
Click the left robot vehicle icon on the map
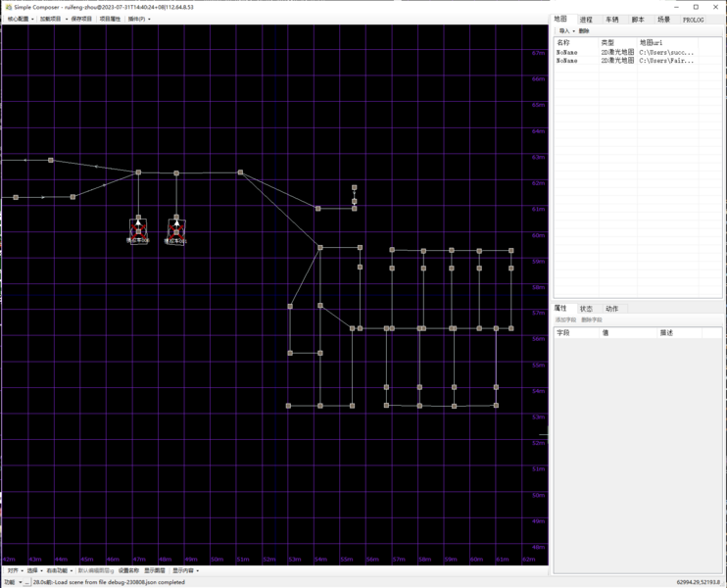pos(138,229)
